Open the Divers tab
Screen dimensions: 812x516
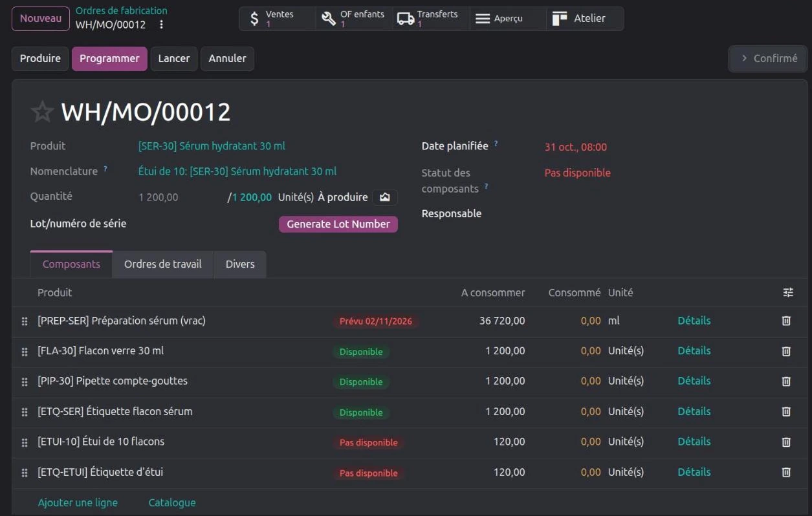tap(240, 264)
